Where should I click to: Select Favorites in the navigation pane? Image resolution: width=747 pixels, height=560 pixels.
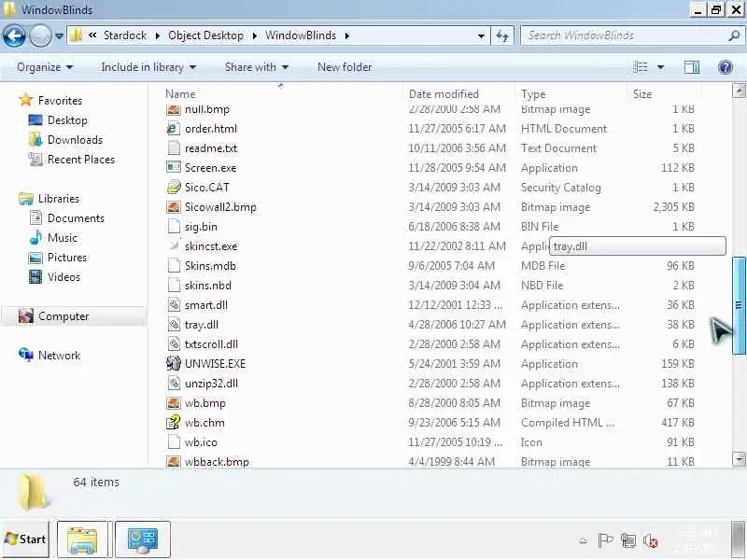(x=60, y=101)
